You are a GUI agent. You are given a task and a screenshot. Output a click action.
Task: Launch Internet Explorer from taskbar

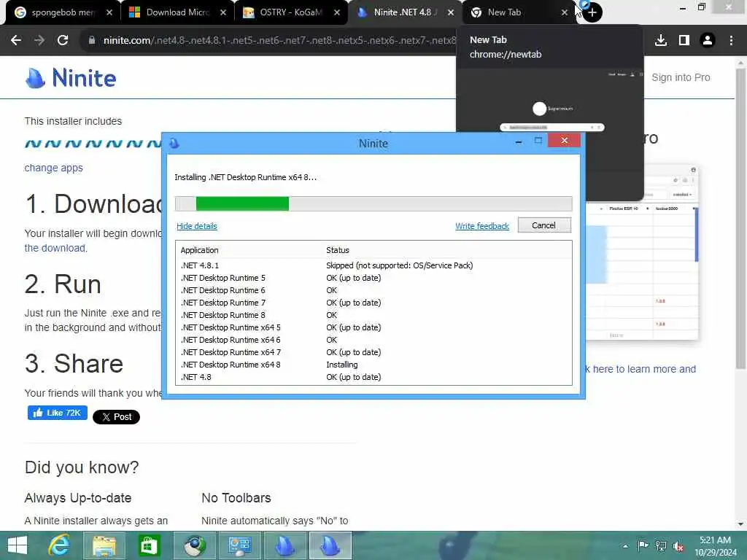[x=60, y=545]
